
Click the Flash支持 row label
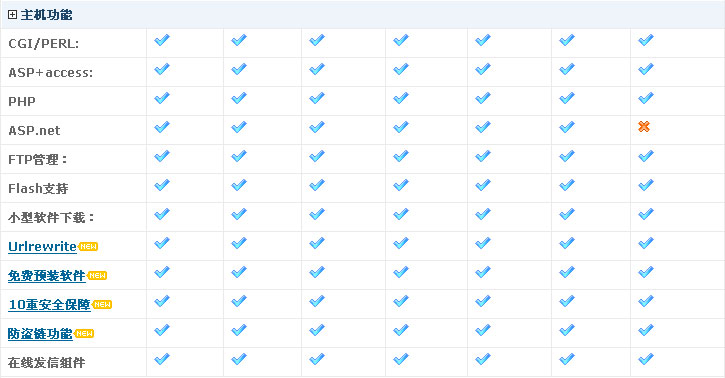[38, 189]
